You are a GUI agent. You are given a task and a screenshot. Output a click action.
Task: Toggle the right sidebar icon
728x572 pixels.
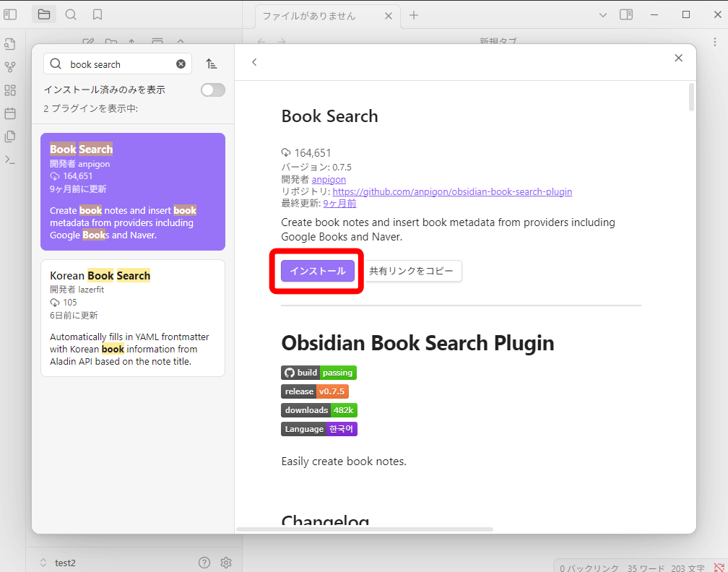click(x=626, y=15)
